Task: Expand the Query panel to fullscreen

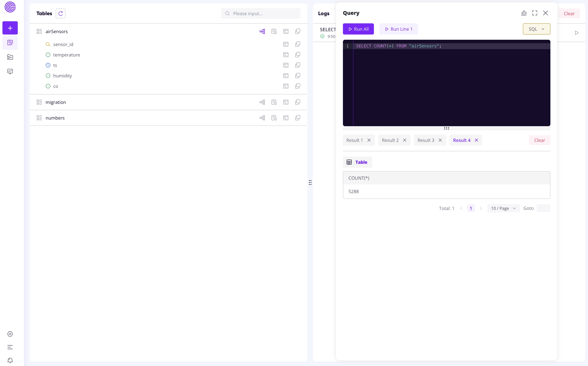Action: [535, 13]
